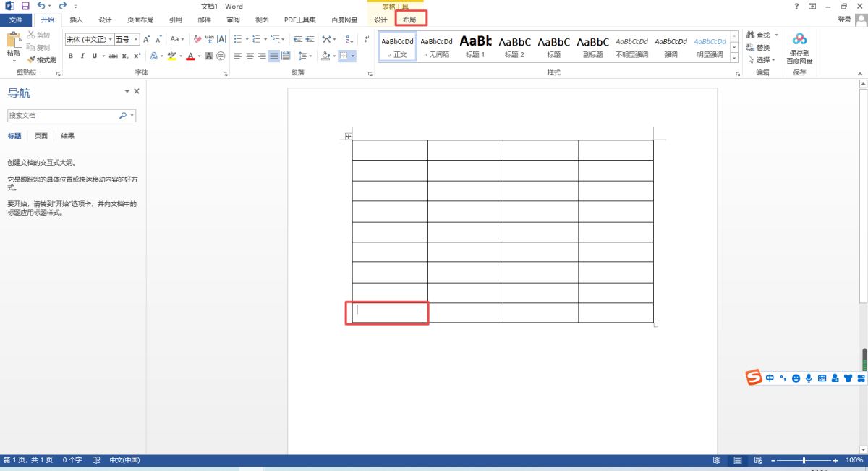Apply the Heading 1 (标题 1) style
Viewport: 868px width, 471px height.
(x=475, y=47)
